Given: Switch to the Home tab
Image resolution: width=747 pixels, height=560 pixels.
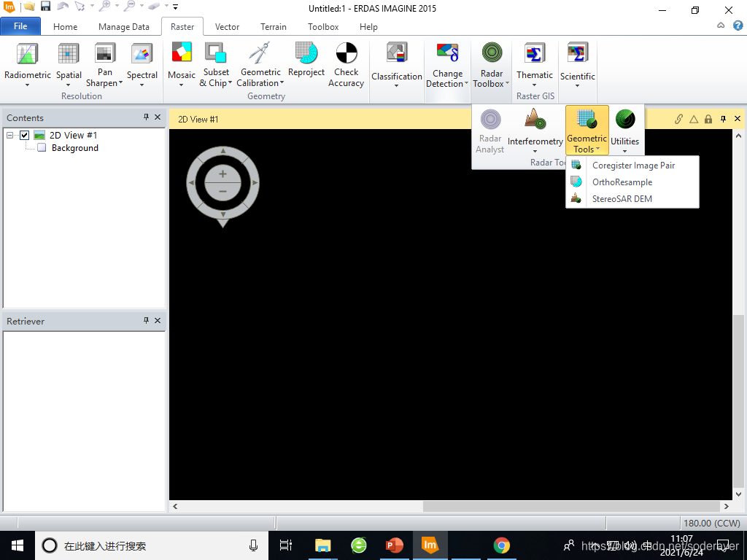Looking at the screenshot, I should (65, 27).
